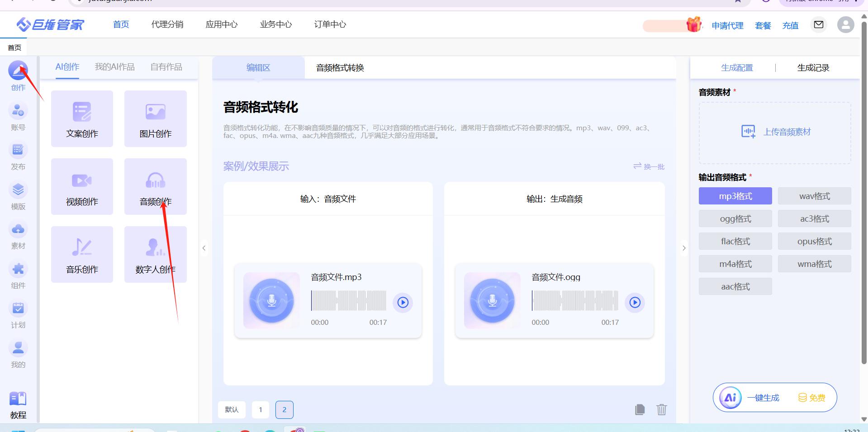Screen dimensions: 868x432
Task: Choose the flac格式 output option
Action: 735,242
